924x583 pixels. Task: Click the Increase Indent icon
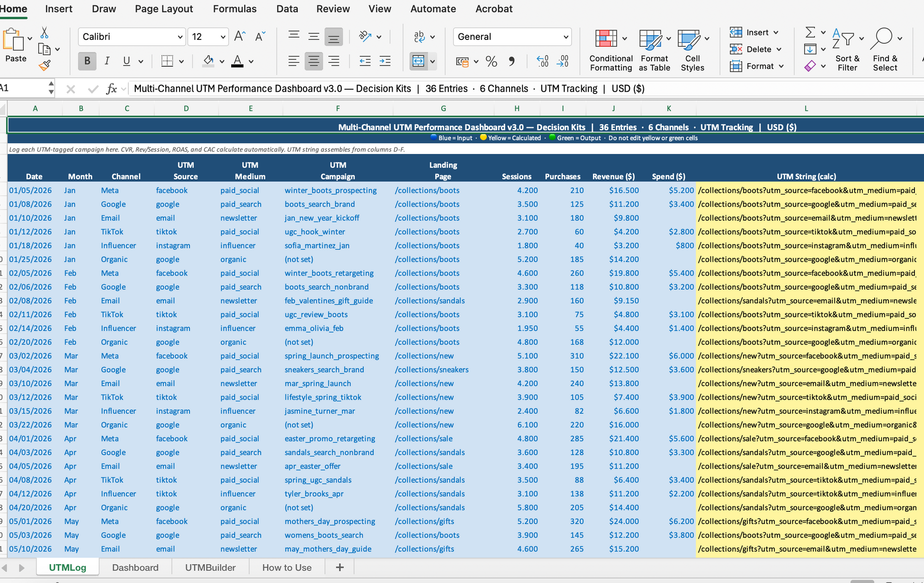point(385,61)
